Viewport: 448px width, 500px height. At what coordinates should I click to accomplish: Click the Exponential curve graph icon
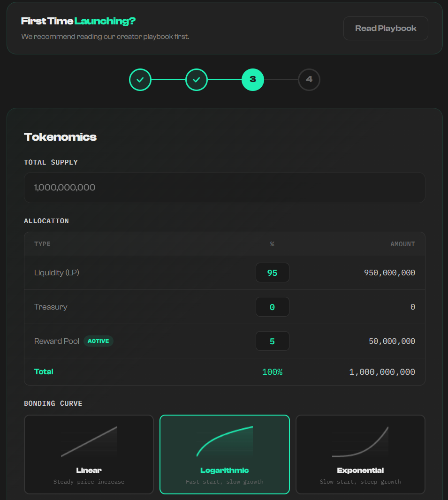360,441
